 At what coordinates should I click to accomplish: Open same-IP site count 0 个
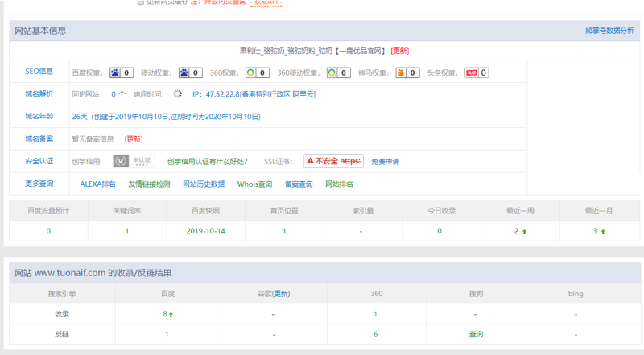pyautogui.click(x=118, y=94)
